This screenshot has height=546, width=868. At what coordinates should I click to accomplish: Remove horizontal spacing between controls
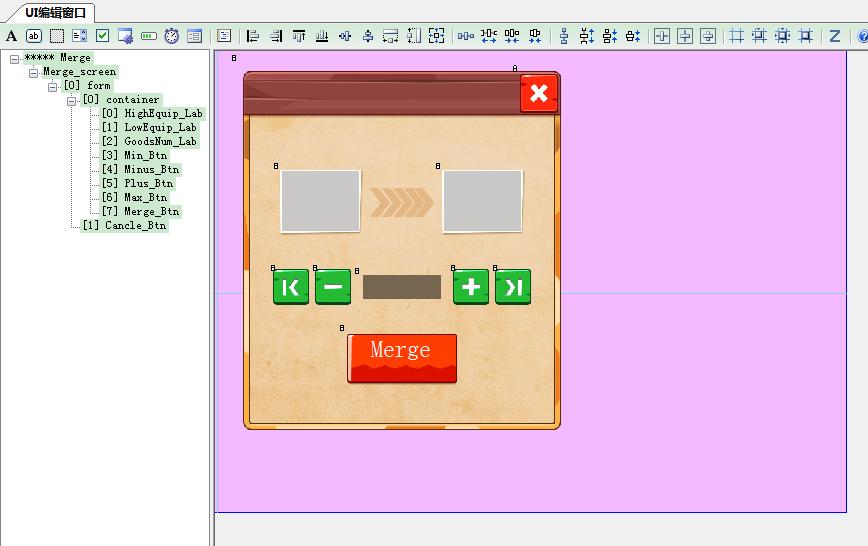pyautogui.click(x=535, y=36)
